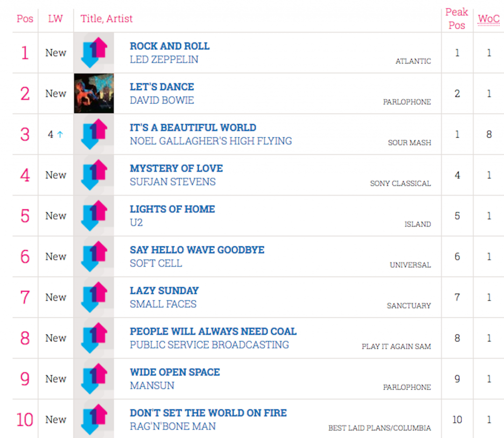The width and height of the screenshot is (504, 438).
Task: Go to the Sufjan Stevens artist page
Action: coord(172,182)
